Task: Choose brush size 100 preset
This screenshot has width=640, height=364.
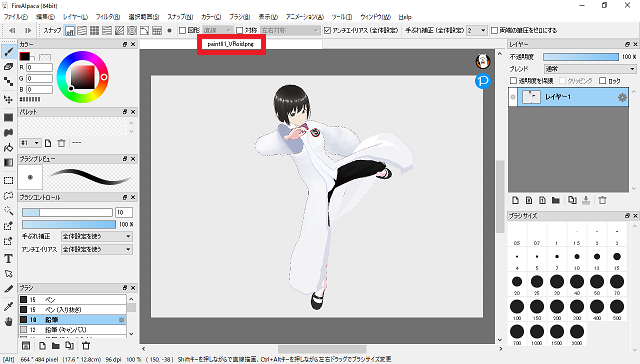Action: 517,309
